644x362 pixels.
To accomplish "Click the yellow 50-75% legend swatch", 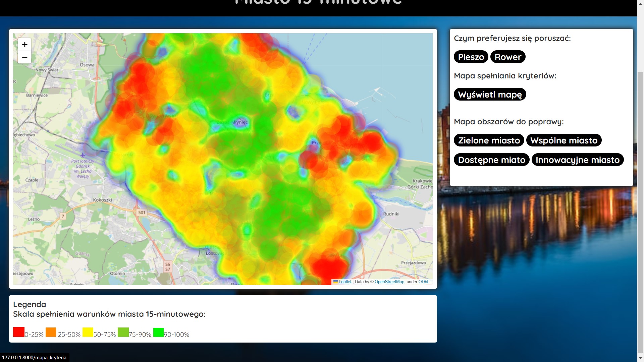I will pos(88,332).
